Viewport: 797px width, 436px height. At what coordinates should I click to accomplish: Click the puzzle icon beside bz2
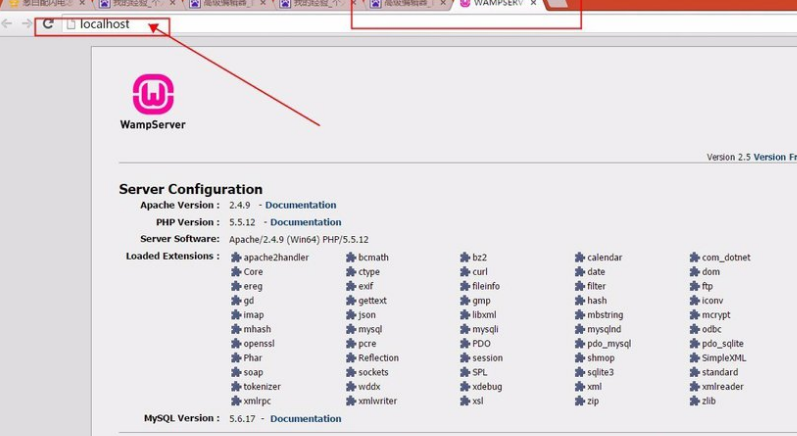click(465, 257)
